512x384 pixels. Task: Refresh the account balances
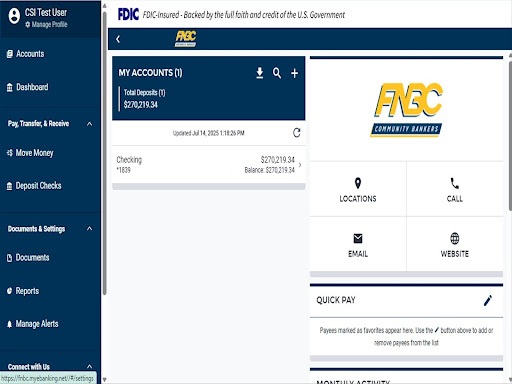click(296, 133)
